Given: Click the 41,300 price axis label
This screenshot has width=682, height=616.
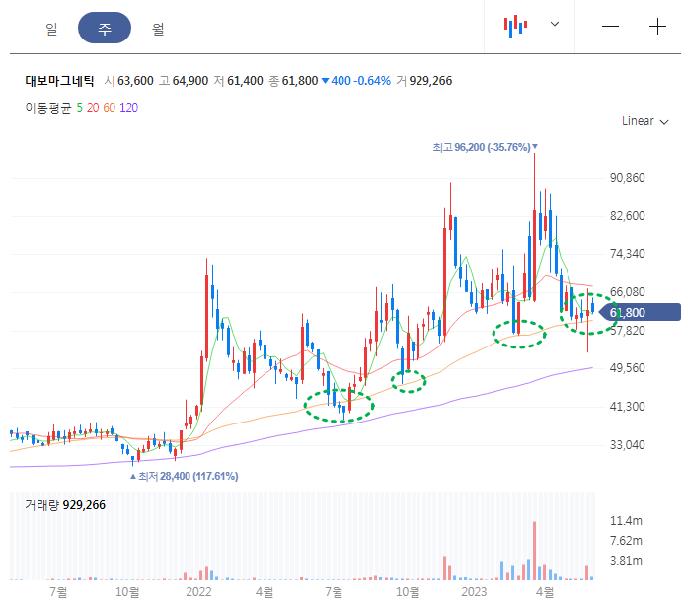Looking at the screenshot, I should coord(627,407).
